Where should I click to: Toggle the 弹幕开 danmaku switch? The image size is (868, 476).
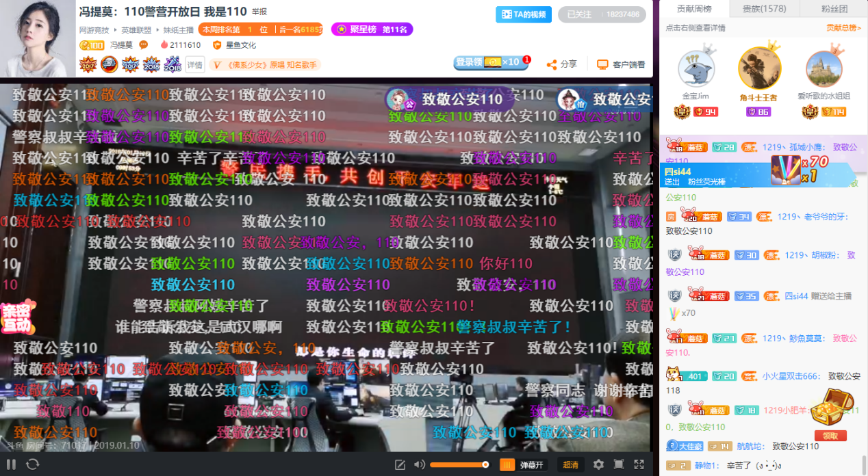point(524,465)
